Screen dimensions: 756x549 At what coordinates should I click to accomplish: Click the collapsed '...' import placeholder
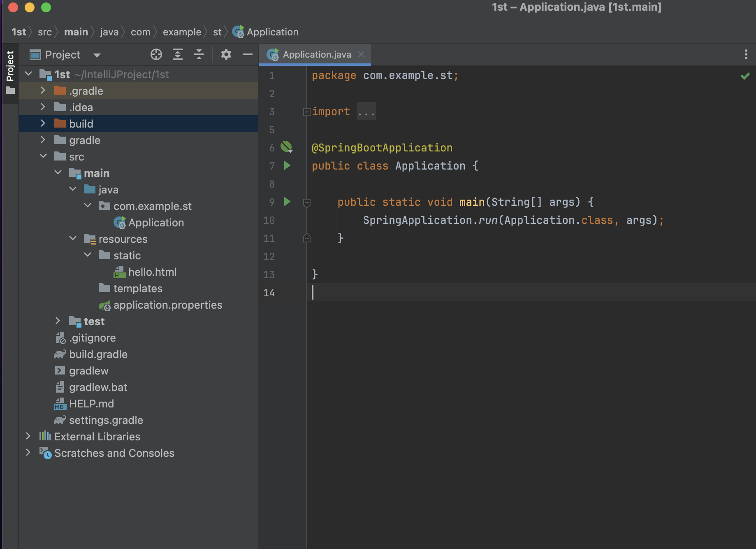366,112
